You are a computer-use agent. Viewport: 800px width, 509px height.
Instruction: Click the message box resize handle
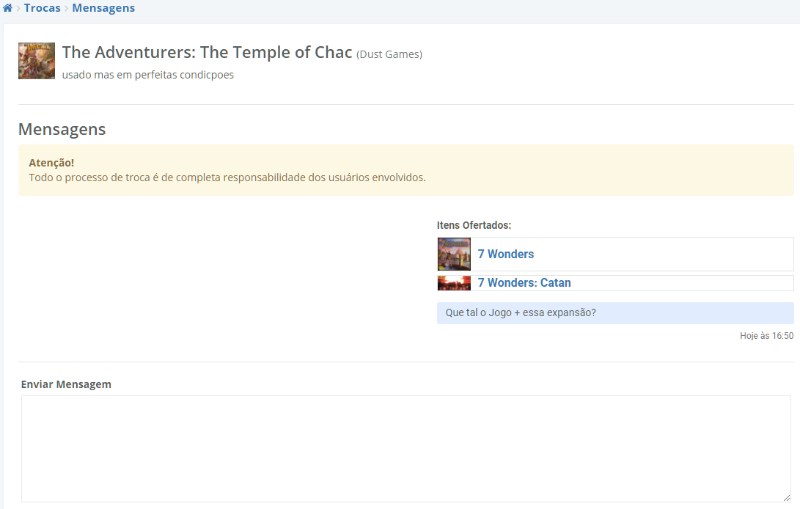[786, 497]
